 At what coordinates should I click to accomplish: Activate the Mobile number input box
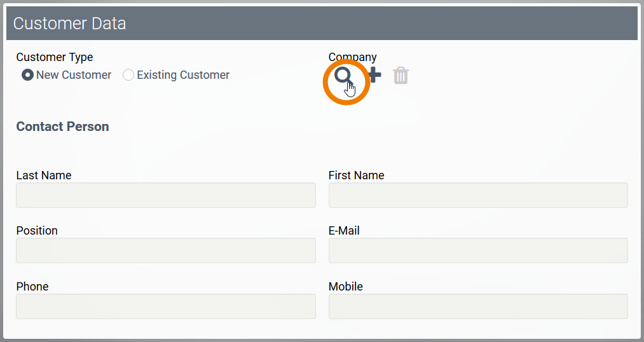point(478,306)
